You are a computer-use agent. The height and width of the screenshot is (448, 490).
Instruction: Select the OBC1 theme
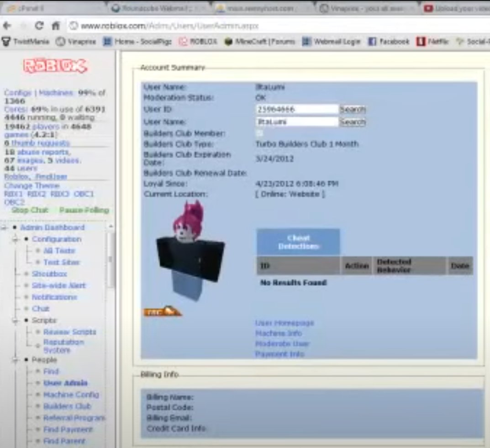[x=84, y=194]
